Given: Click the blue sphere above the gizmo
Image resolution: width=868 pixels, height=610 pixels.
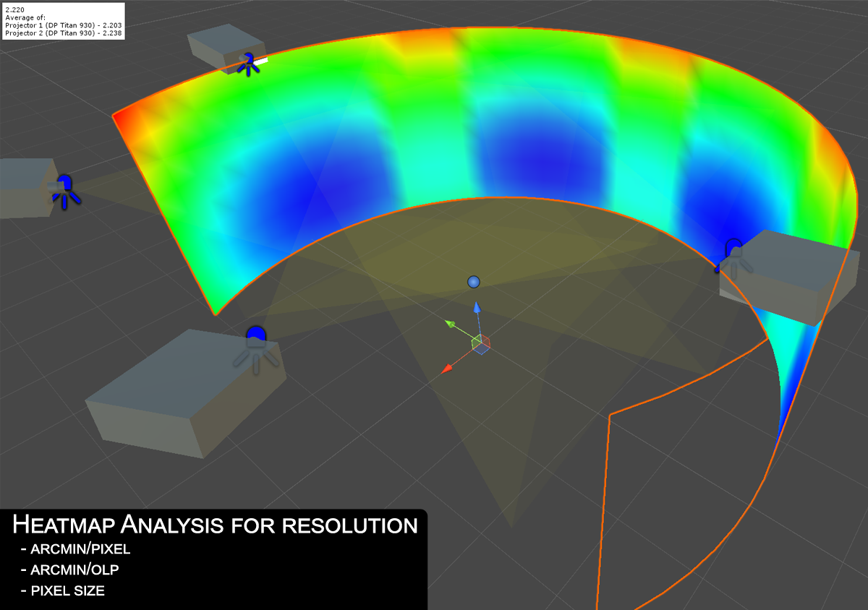Looking at the screenshot, I should point(474,282).
